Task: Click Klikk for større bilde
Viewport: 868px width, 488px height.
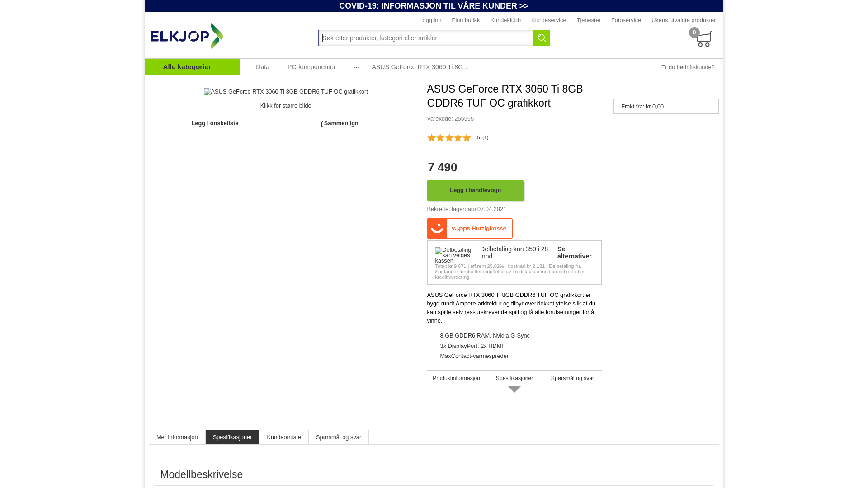Action: (286, 106)
